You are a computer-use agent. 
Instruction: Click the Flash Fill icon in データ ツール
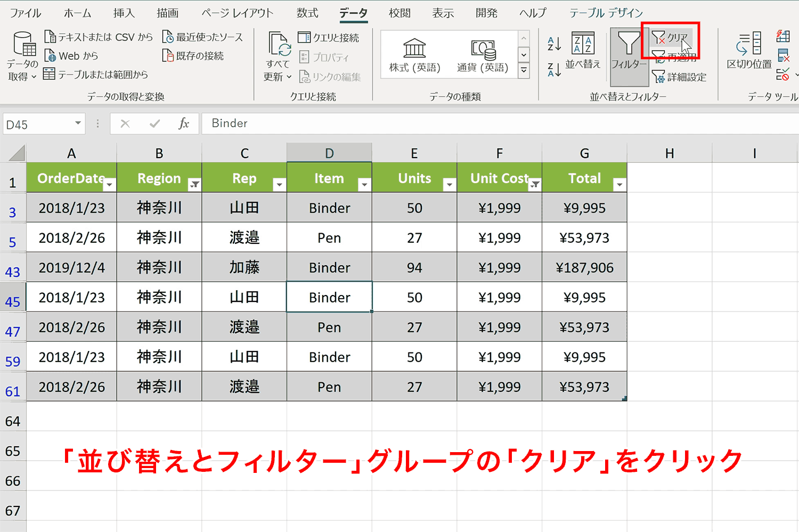point(783,36)
